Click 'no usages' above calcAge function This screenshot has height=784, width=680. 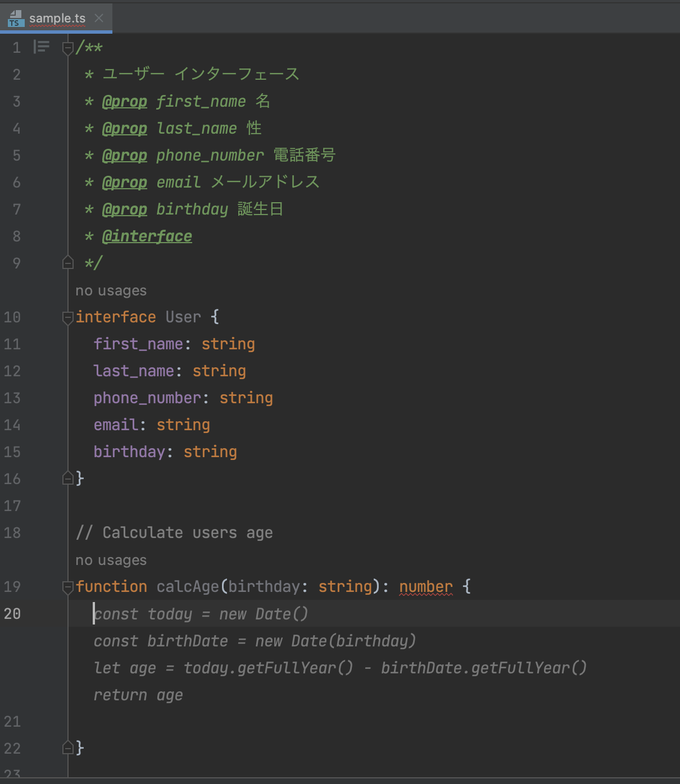[x=110, y=560]
